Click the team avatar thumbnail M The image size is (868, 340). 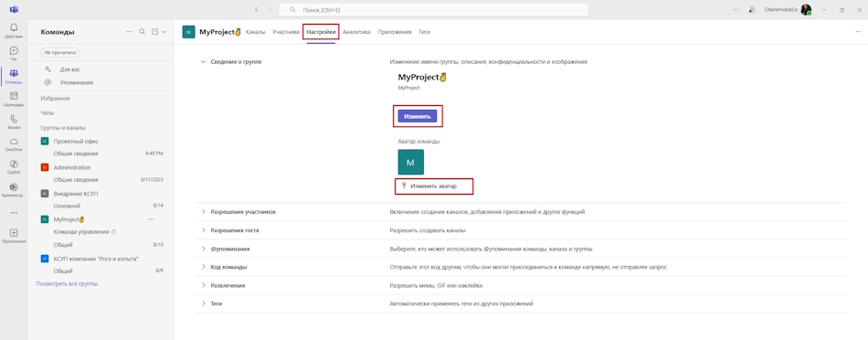(411, 163)
